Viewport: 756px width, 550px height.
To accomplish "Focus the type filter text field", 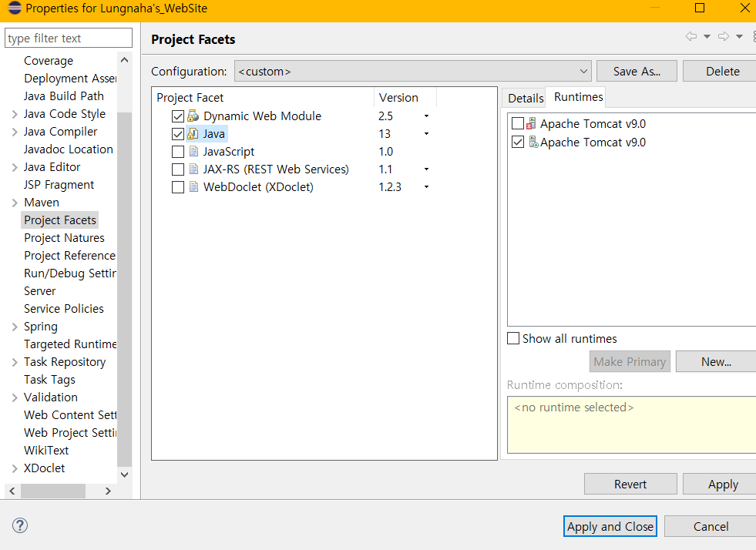I will (x=69, y=38).
